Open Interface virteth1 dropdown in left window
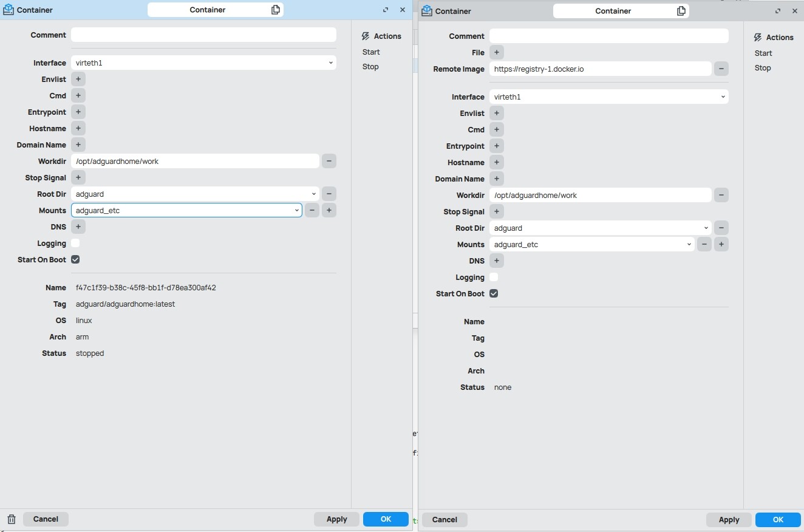804x532 pixels. coord(203,63)
